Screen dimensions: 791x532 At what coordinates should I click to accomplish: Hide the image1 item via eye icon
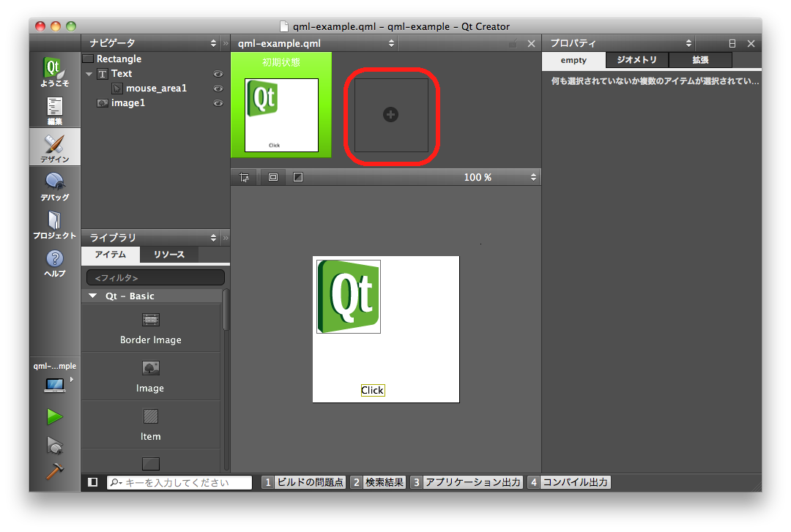click(x=218, y=103)
